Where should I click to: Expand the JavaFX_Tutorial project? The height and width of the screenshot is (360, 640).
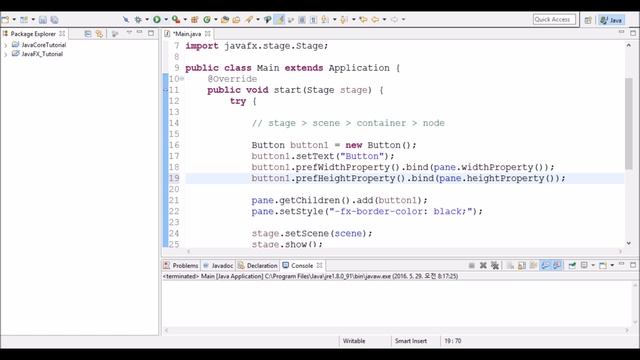coord(6,54)
